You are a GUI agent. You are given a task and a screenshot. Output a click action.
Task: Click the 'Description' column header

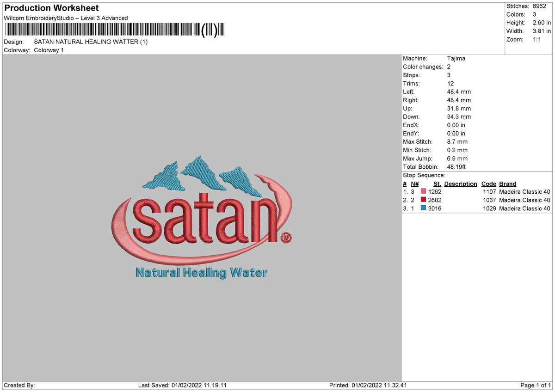461,184
